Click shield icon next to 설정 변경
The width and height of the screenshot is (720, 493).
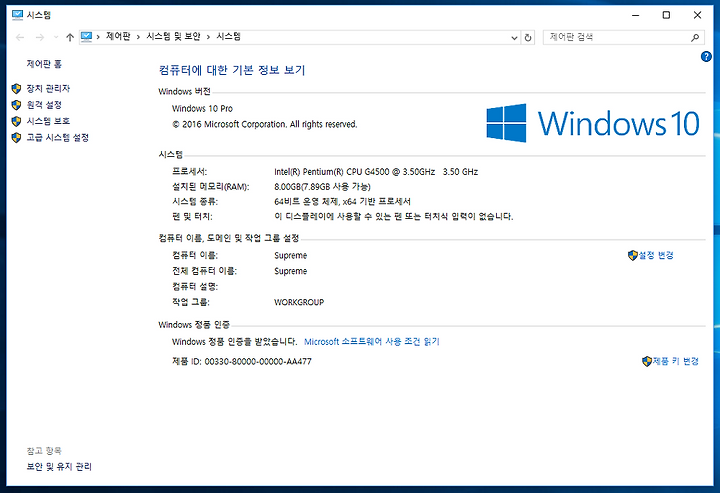(633, 255)
